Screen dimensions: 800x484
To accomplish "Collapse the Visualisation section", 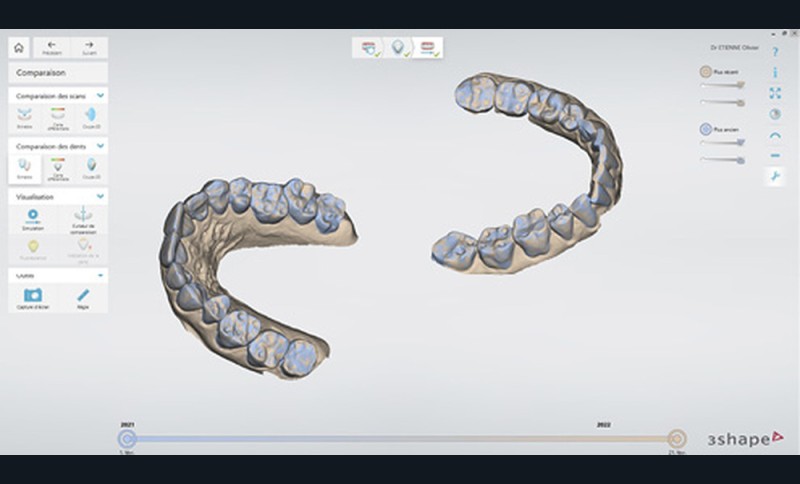I will [101, 197].
